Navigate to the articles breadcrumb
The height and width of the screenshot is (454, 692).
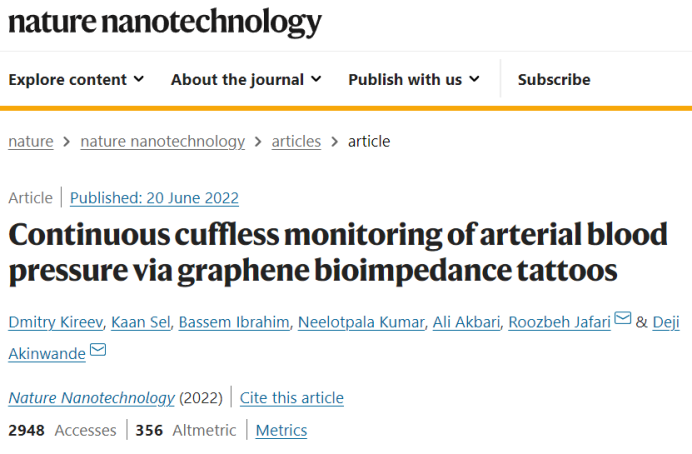tap(296, 141)
